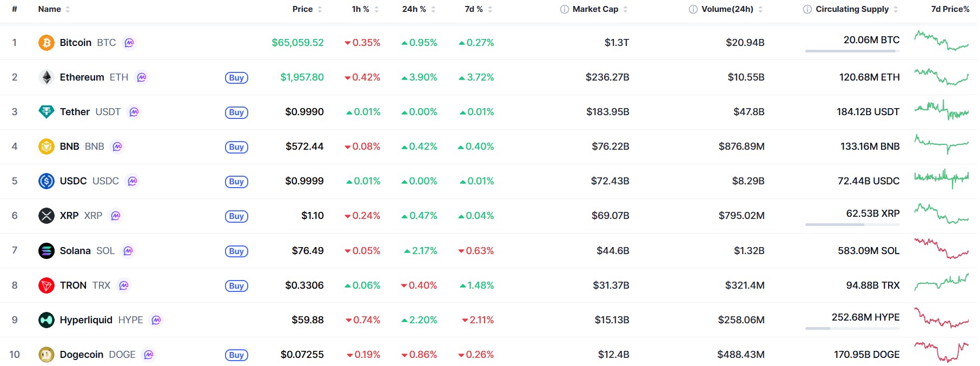This screenshot has height=366, width=980.
Task: Click the Hyperliquid circulating supply progress bar
Action: (852, 328)
